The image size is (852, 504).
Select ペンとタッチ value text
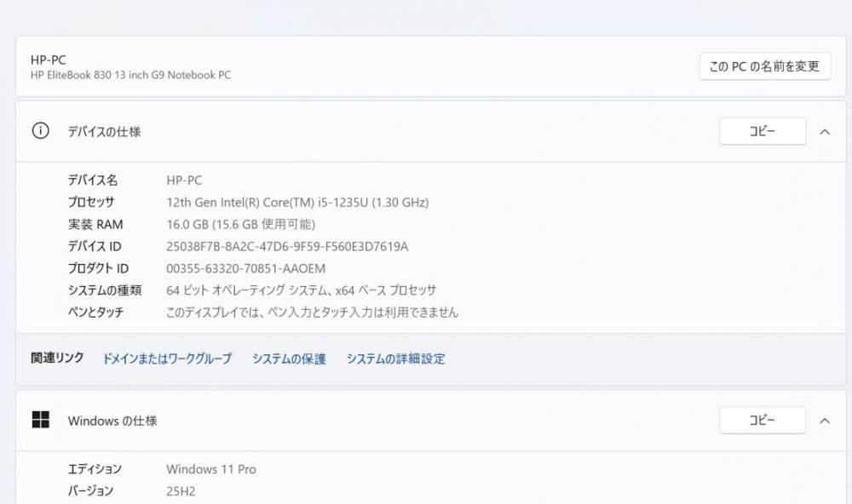313,312
